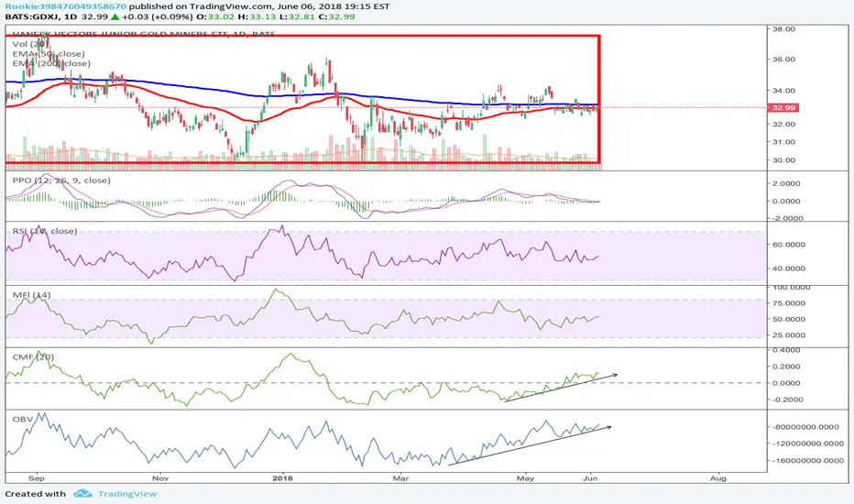The height and width of the screenshot is (504, 854).
Task: Click the RSI (14, close) pane label
Action: [x=45, y=231]
